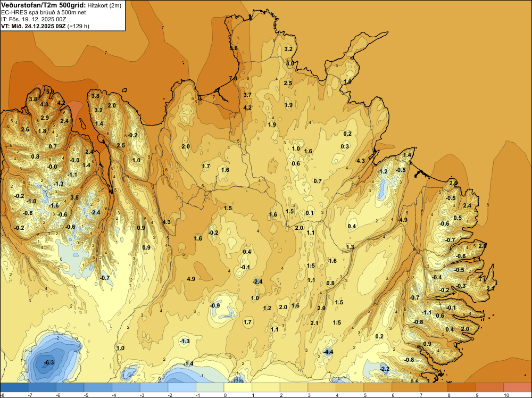The height and width of the screenshot is (398, 532).
Task: Click the line 'EC-HRES spá brúuð á 500m net'
Action: pos(44,12)
